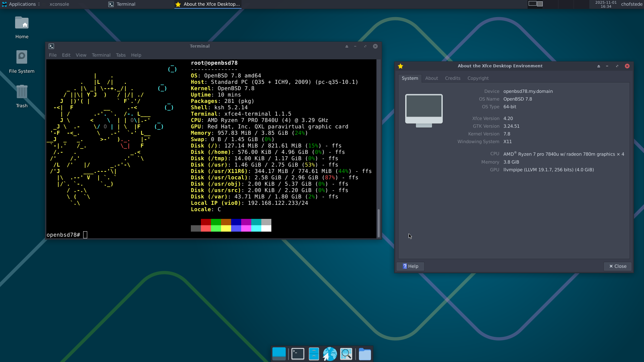The height and width of the screenshot is (362, 644).
Task: Launch terminal emulator from the dock
Action: click(x=298, y=354)
